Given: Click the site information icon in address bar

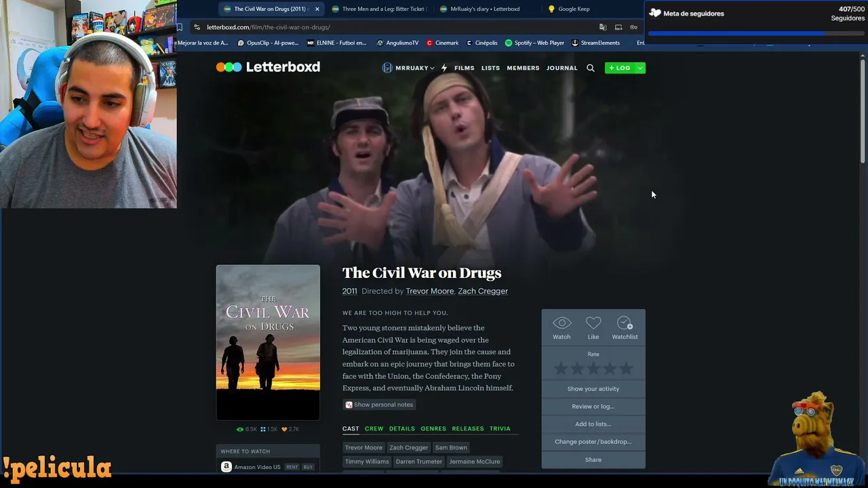Looking at the screenshot, I should tap(197, 27).
